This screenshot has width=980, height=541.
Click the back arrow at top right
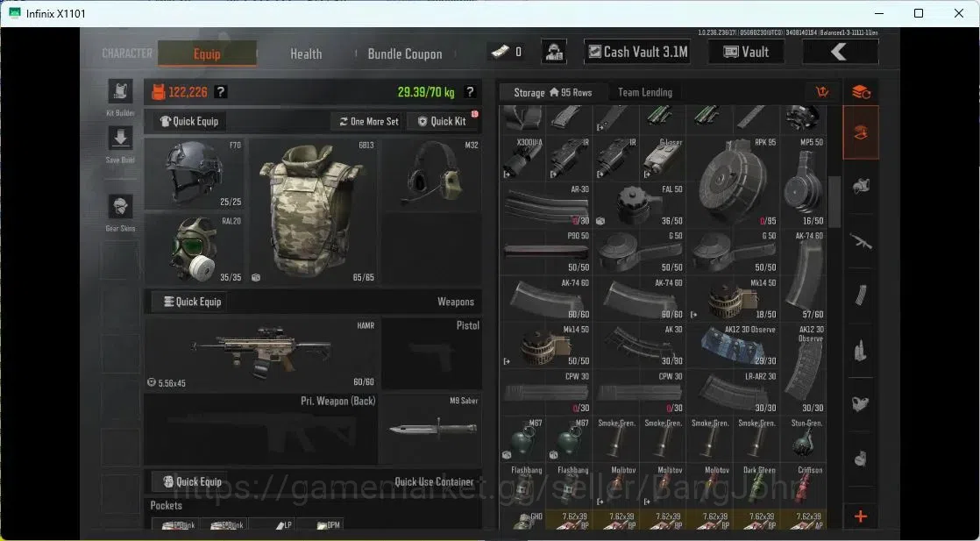[840, 52]
